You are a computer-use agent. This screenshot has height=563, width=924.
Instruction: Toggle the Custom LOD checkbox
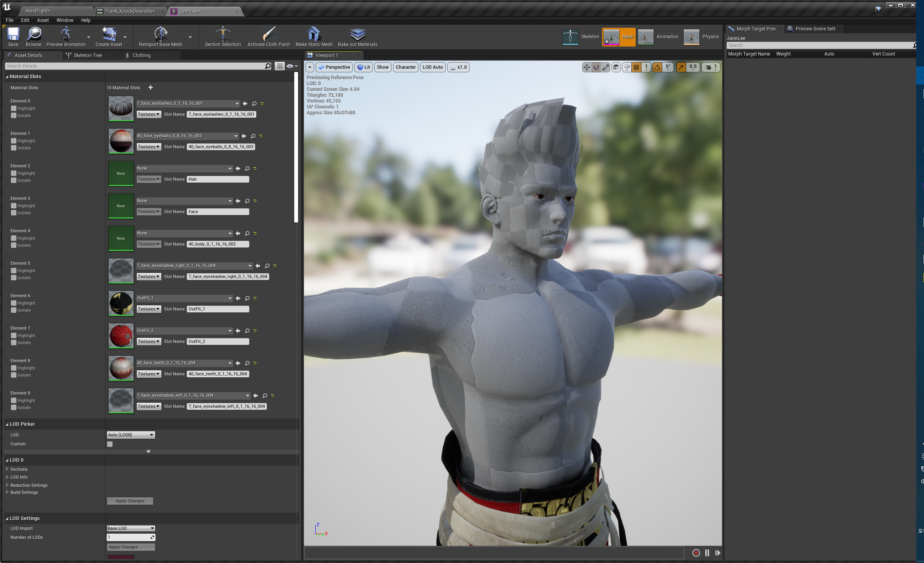point(110,444)
